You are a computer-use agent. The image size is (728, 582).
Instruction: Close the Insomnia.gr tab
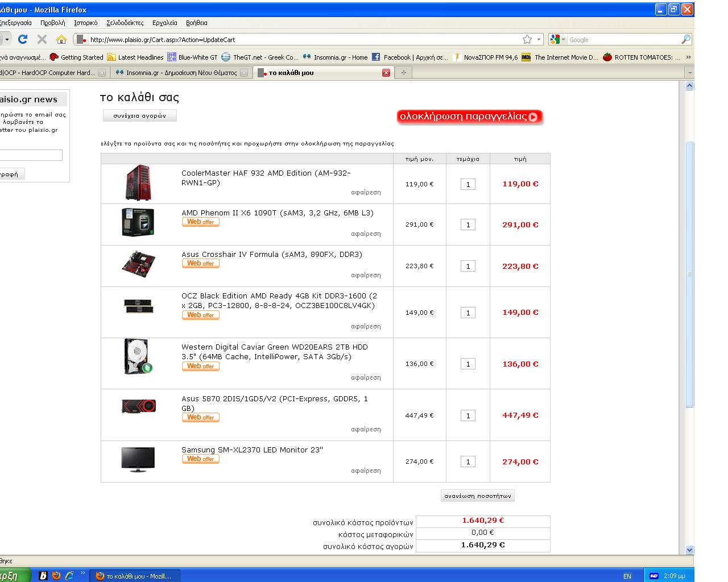coord(244,73)
